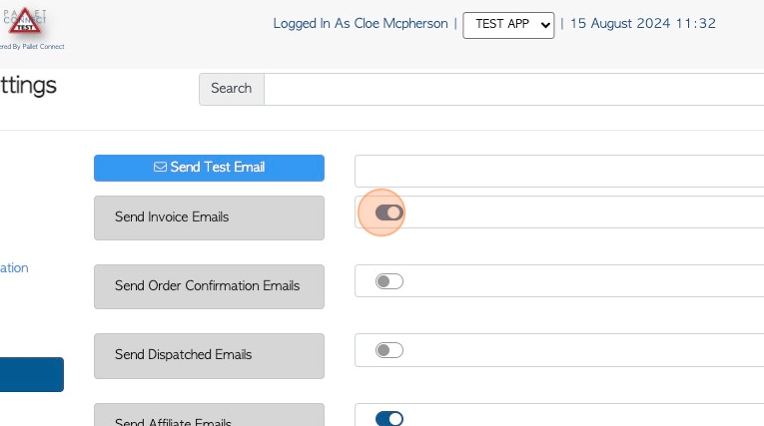Click the Pallet Connect Test logo
The width and height of the screenshot is (764, 426).
[24, 21]
